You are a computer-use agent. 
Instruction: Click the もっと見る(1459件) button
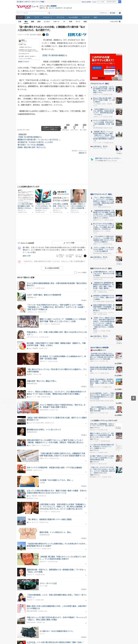point(52,268)
